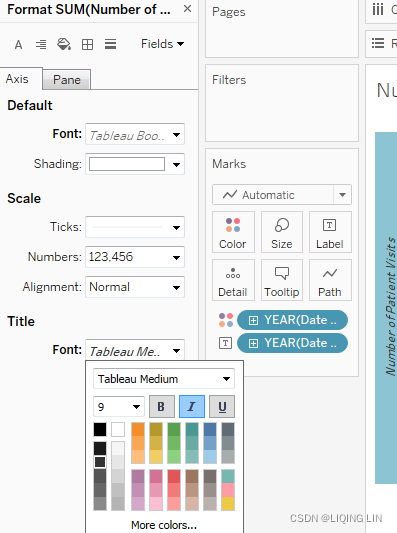Toggle Underline formatting
This screenshot has height=533, width=397.
222,406
